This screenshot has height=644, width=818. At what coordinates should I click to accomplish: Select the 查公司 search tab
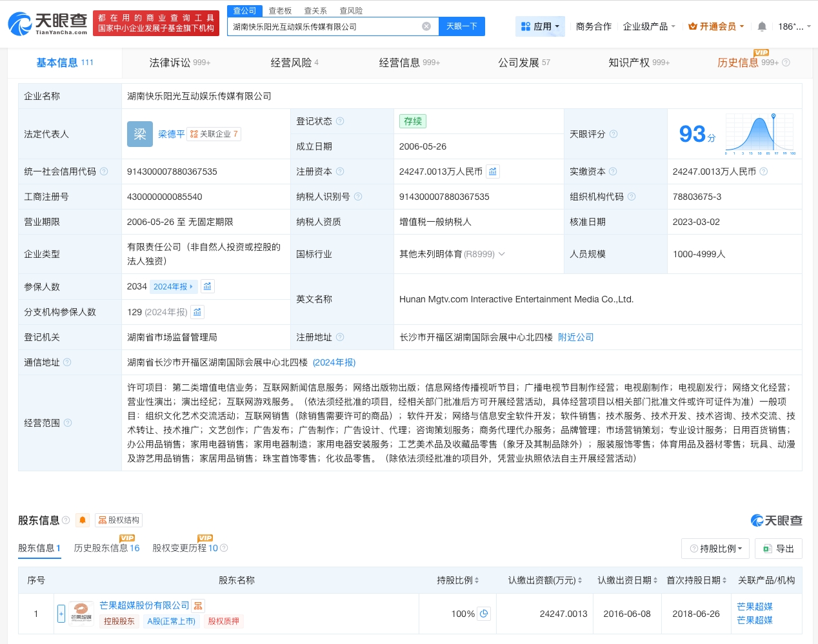point(244,11)
